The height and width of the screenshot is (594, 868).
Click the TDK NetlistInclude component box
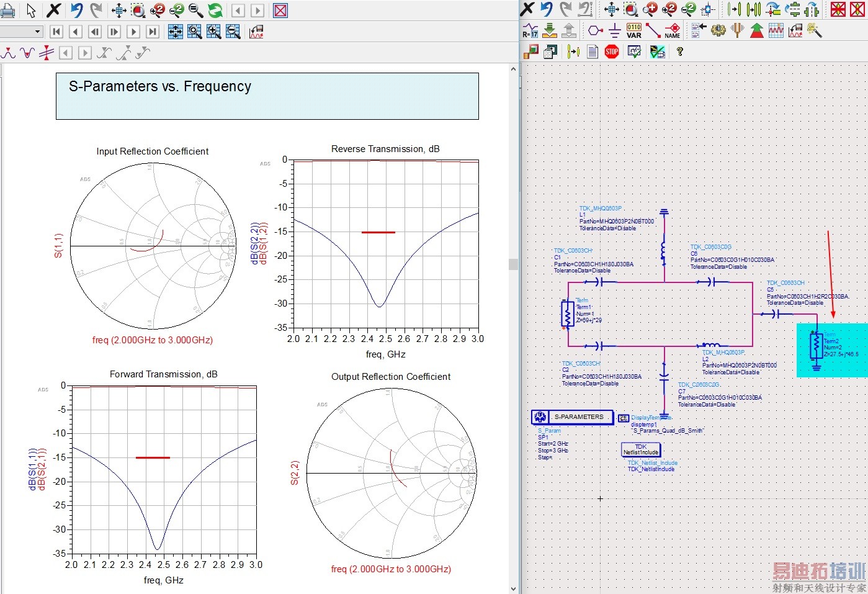point(641,449)
